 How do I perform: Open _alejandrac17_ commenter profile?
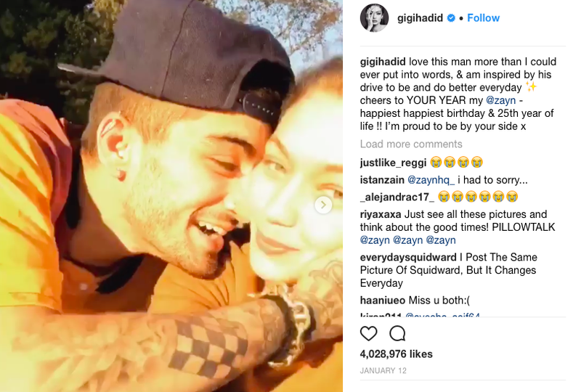click(x=397, y=197)
